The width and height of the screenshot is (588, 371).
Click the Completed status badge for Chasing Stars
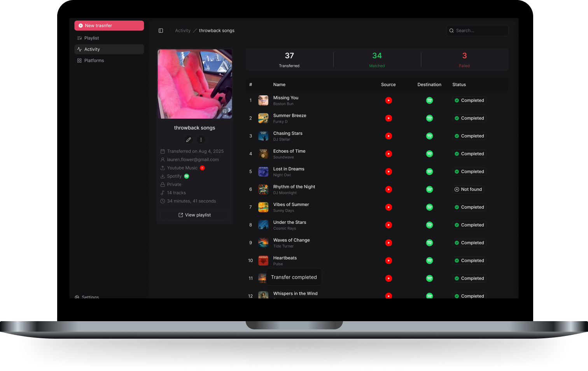[469, 136]
